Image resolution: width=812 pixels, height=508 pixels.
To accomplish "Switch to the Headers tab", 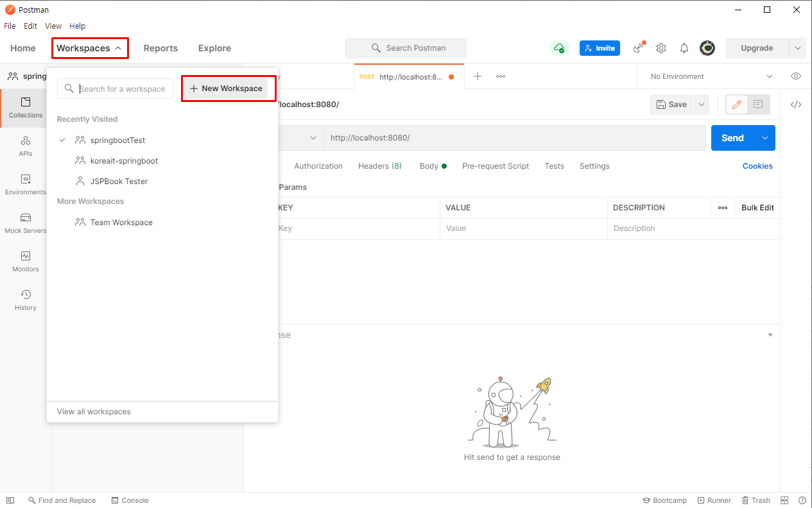I will click(x=380, y=166).
